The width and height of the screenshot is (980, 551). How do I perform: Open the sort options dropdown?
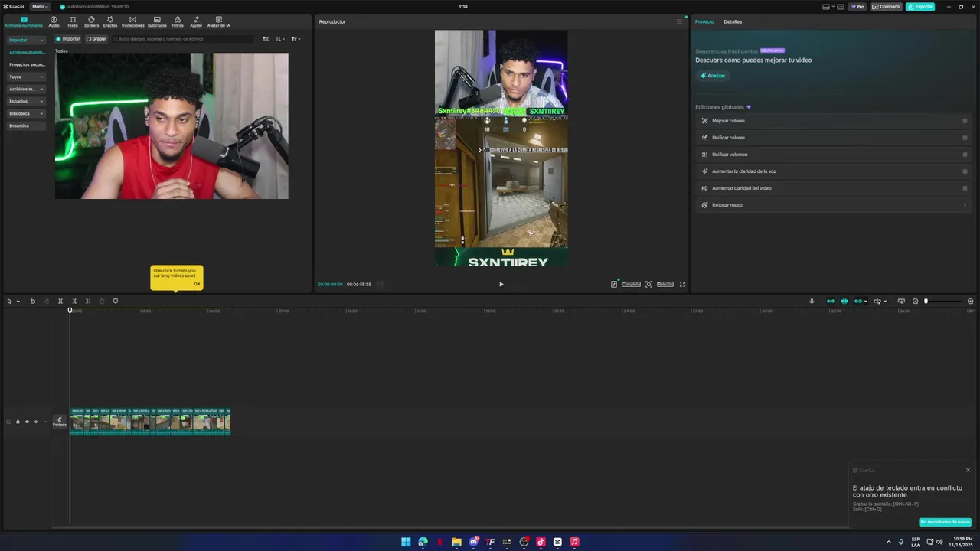(280, 39)
